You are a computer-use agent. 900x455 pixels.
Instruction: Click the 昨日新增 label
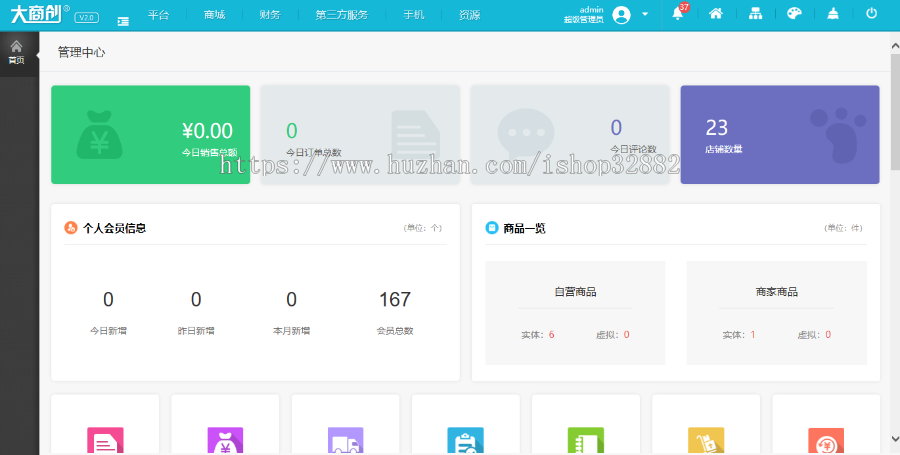click(196, 331)
